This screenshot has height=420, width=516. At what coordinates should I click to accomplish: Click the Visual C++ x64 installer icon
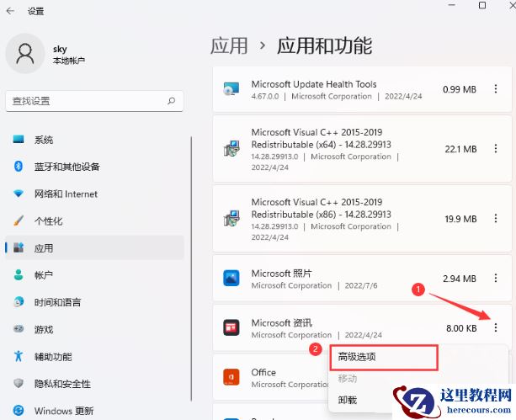(x=231, y=149)
